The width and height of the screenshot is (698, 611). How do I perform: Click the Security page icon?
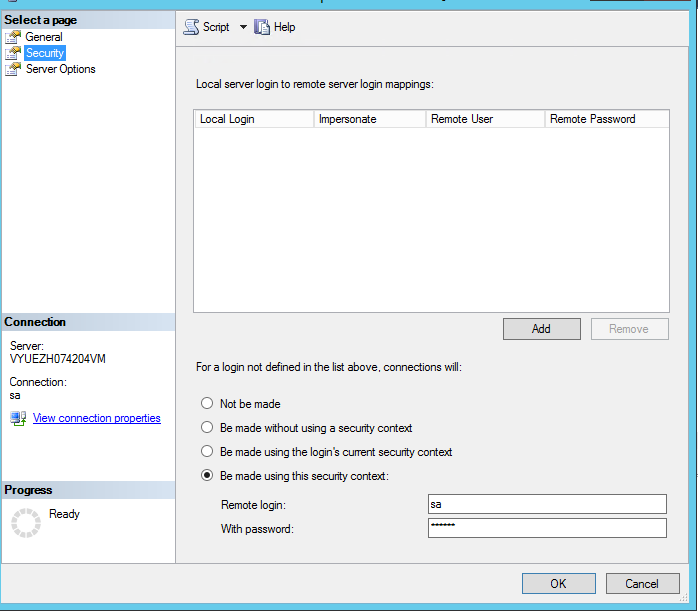pos(13,53)
